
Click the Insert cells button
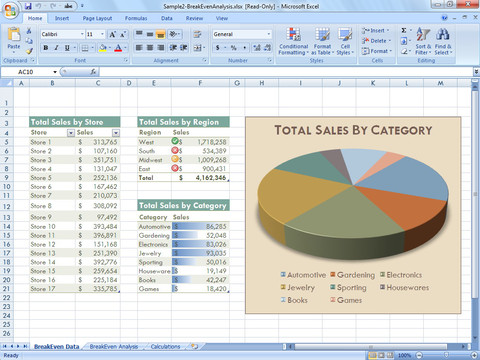click(376, 30)
